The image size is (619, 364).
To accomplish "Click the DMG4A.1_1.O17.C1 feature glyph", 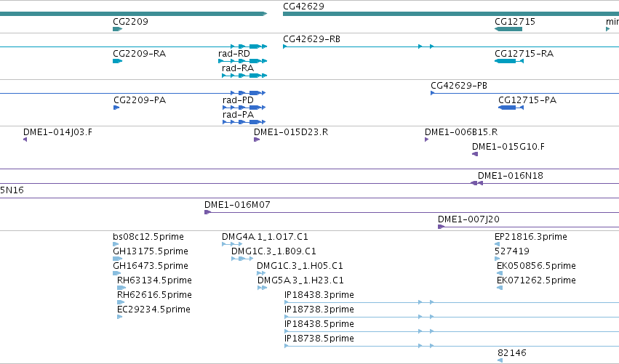I will pos(232,245).
